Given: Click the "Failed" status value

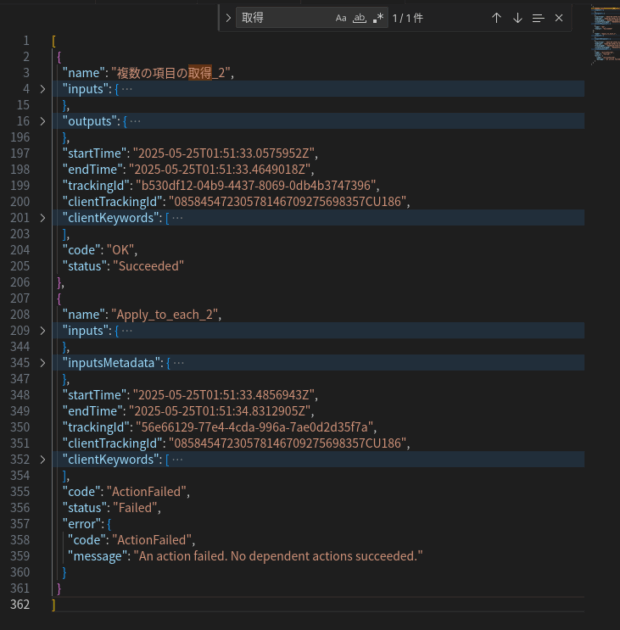Looking at the screenshot, I should [x=135, y=508].
